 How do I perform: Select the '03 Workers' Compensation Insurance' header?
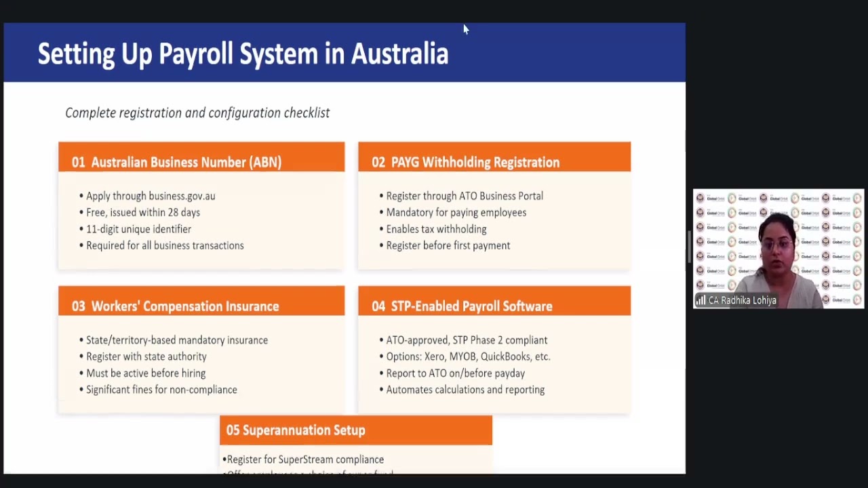click(201, 301)
